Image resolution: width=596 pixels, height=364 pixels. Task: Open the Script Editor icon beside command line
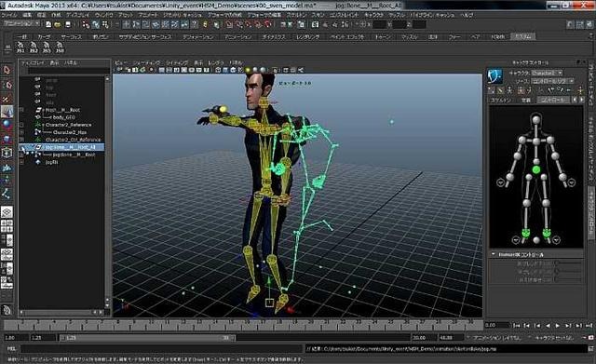pos(590,349)
